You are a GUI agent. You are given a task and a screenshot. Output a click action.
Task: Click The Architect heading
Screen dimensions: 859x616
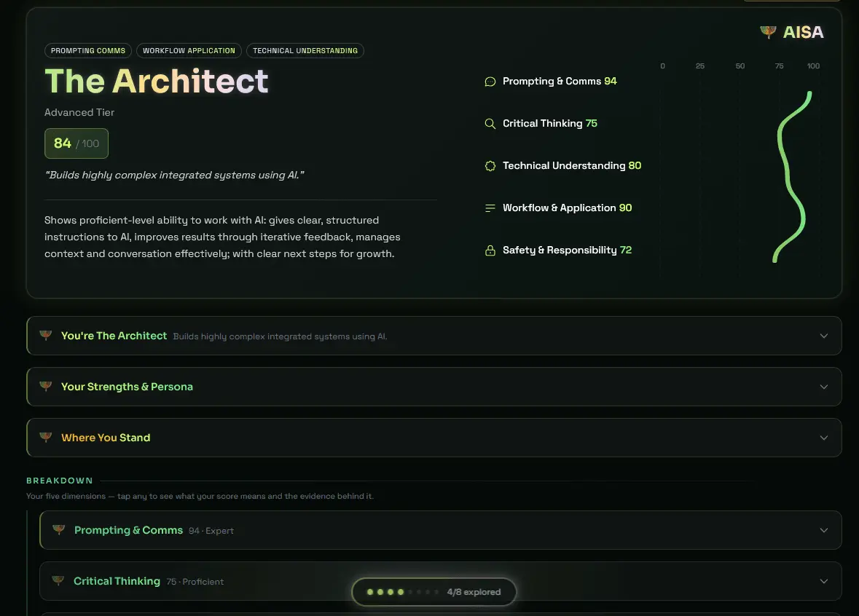(x=157, y=81)
